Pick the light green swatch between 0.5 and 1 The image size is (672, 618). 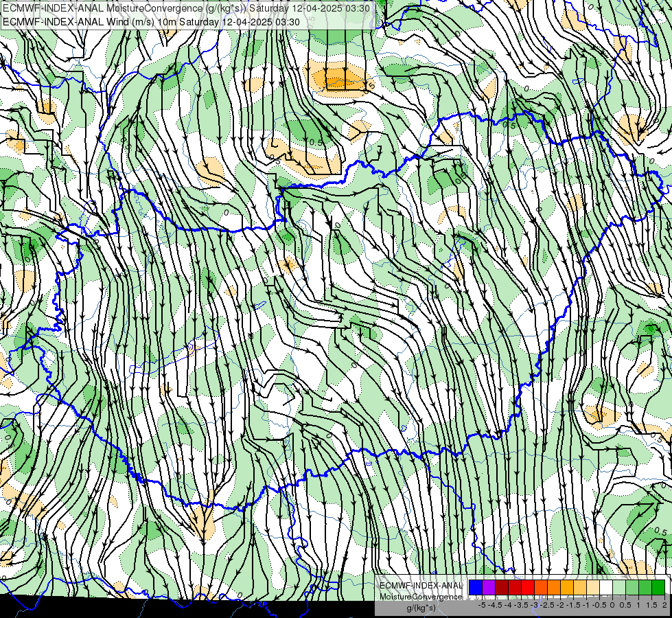pos(632,587)
